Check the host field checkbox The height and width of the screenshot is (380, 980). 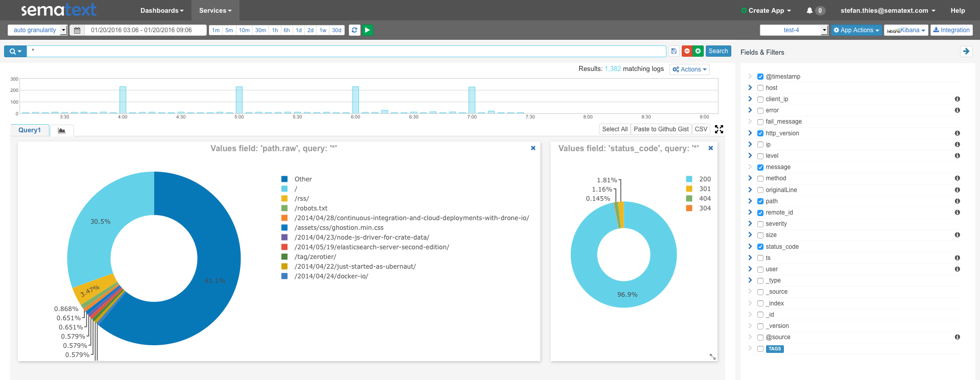point(760,88)
